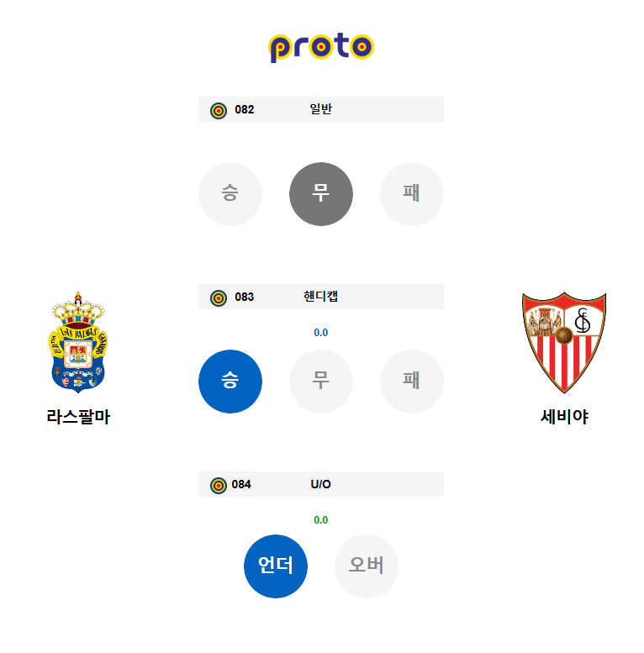Image resolution: width=644 pixels, height=653 pixels.
Task: Click the target icon beside 083
Action: pos(219,298)
